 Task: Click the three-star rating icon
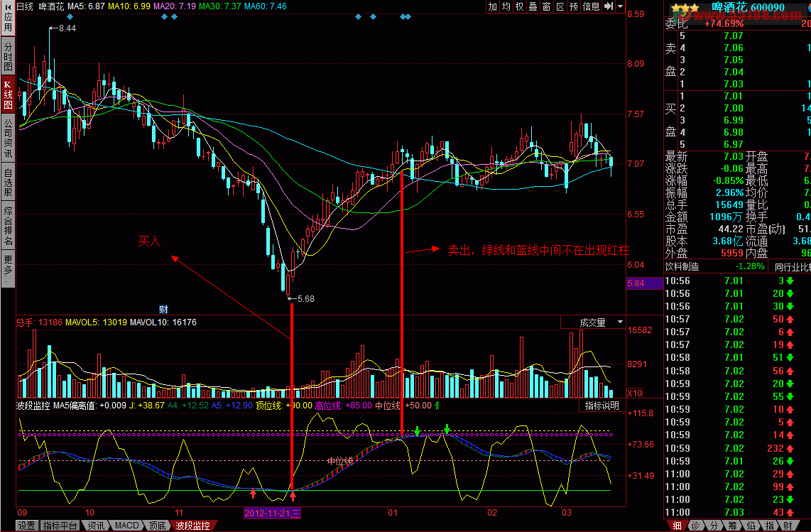click(x=685, y=9)
